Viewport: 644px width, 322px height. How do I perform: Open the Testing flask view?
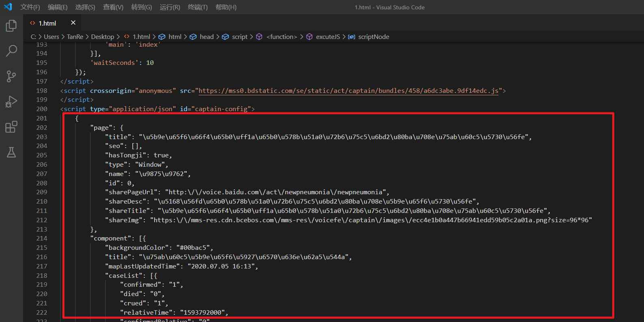pyautogui.click(x=11, y=152)
